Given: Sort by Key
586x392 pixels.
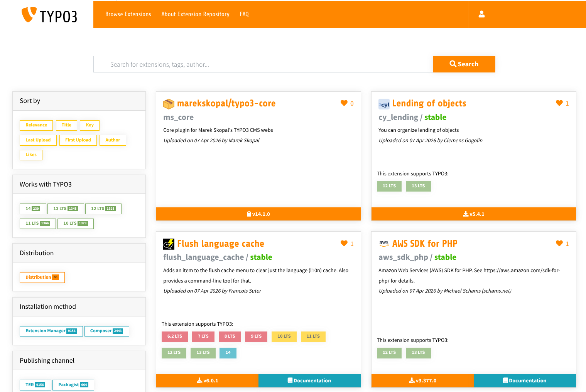Looking at the screenshot, I should [90, 125].
